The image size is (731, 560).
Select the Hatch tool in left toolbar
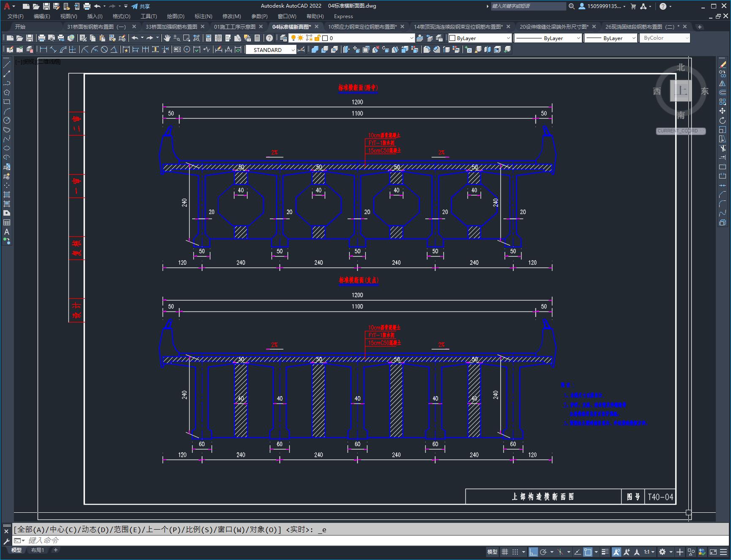(x=7, y=195)
